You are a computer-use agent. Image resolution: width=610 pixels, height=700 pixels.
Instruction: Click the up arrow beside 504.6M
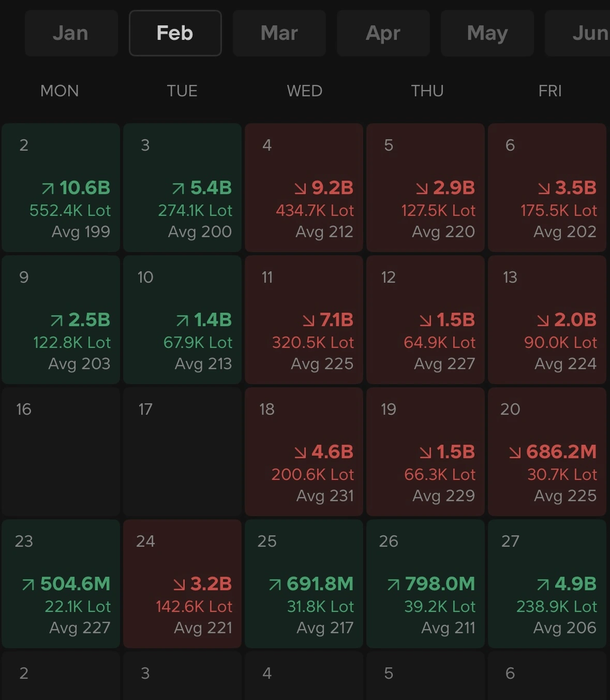[x=28, y=585]
